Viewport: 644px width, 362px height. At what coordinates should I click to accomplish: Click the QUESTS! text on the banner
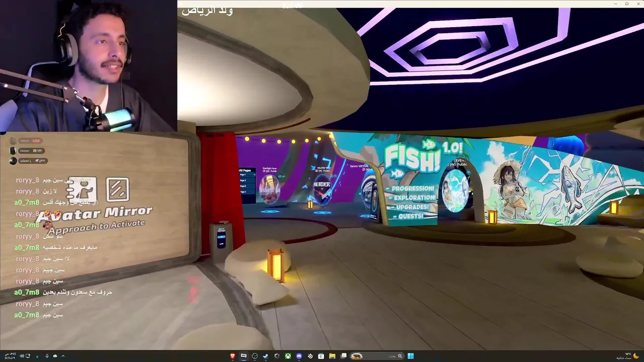click(410, 216)
